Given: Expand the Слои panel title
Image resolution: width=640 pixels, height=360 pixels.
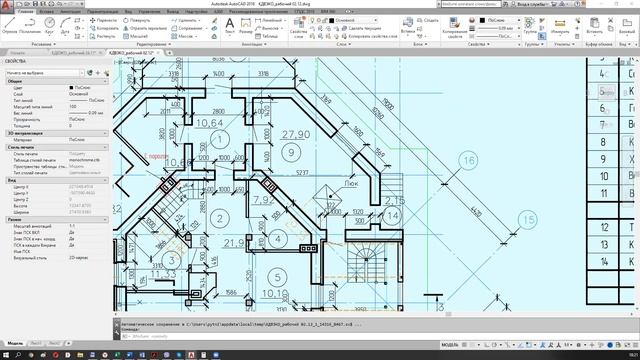Looking at the screenshot, I should 343,44.
